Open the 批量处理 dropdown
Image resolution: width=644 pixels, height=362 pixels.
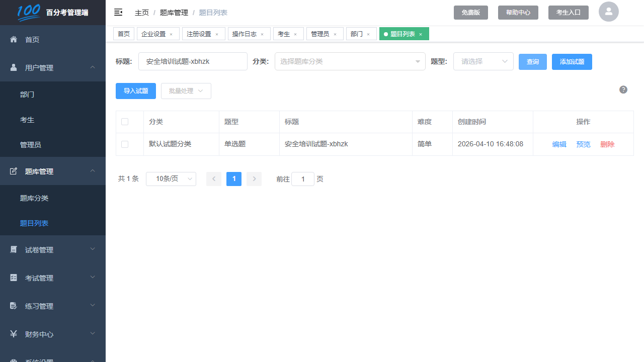[x=186, y=91]
